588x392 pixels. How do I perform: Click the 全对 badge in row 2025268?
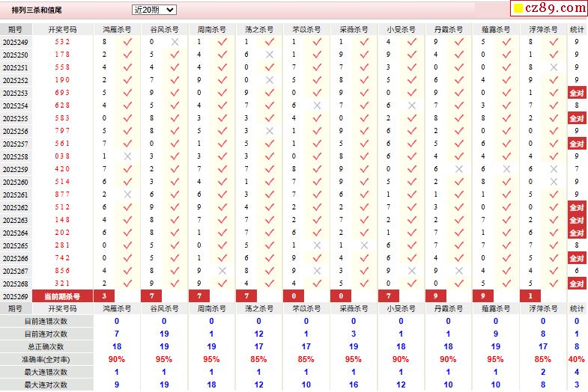tap(577, 284)
